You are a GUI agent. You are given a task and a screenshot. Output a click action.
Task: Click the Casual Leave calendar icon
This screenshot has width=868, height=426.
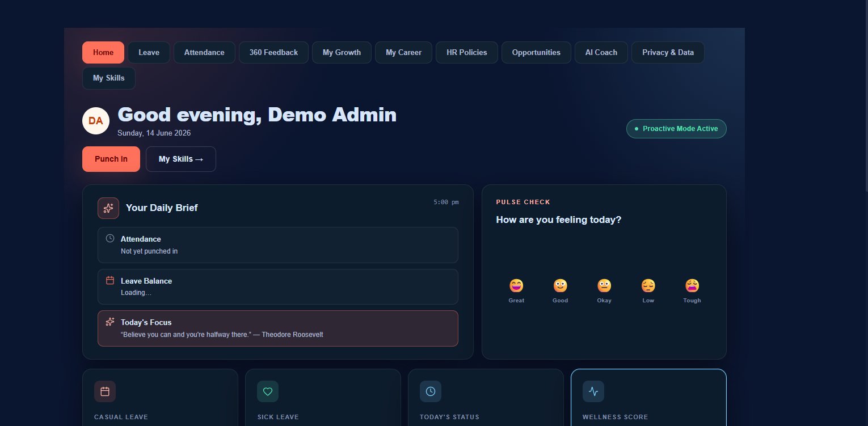(105, 391)
